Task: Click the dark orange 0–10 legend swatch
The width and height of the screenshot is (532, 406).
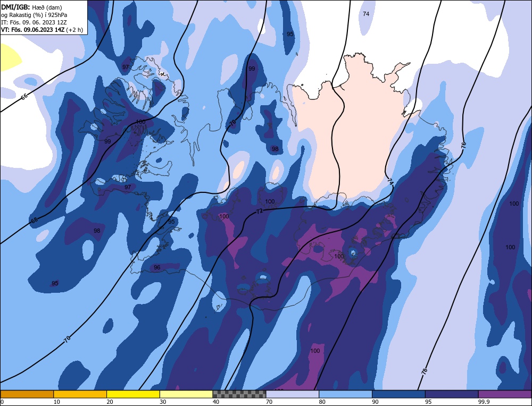Action: coord(27,394)
